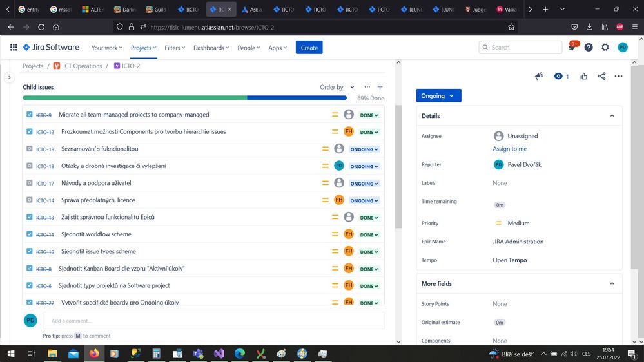Click the issue type icon for ICTO-19
The height and width of the screenshot is (362, 644).
29,149
